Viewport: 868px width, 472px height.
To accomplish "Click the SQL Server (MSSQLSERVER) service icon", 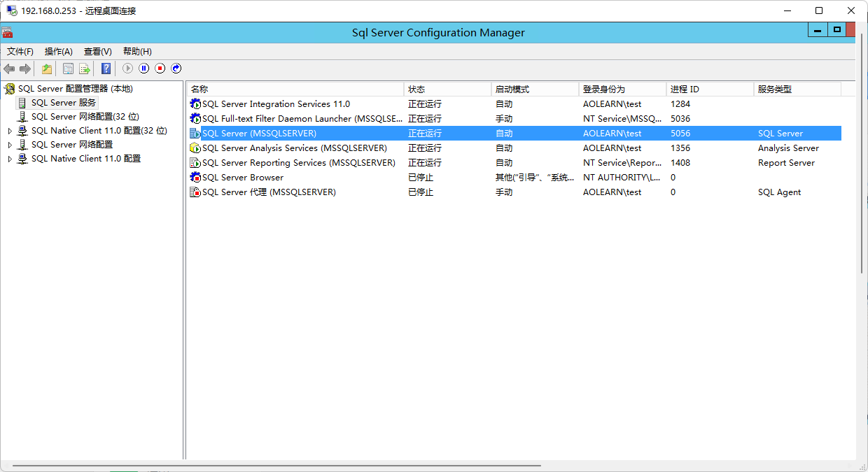I will 195,134.
